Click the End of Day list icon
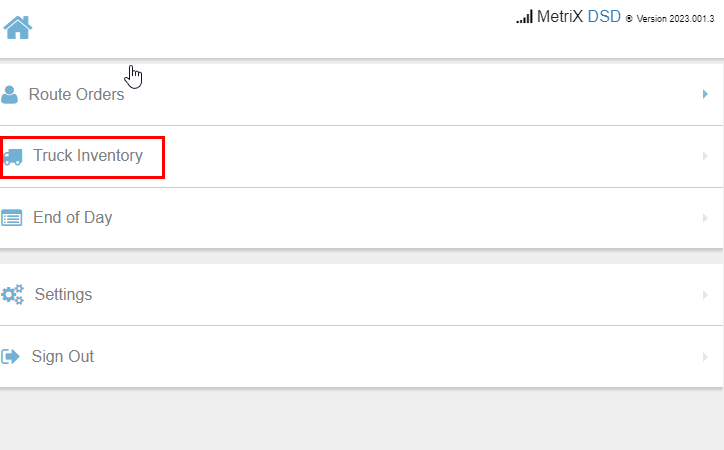The height and width of the screenshot is (450, 724). [12, 218]
